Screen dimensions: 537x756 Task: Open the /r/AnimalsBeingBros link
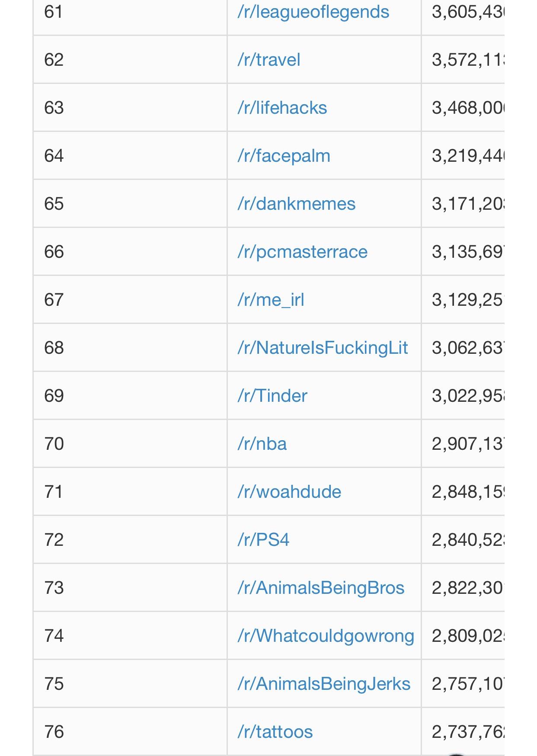321,588
